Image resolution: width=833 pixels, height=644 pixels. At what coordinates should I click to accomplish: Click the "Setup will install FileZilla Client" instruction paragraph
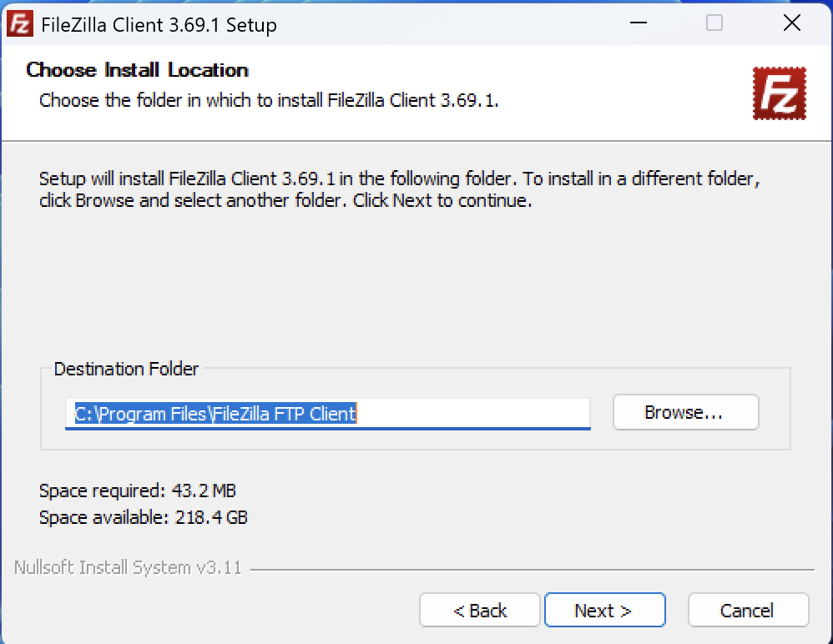click(x=400, y=189)
